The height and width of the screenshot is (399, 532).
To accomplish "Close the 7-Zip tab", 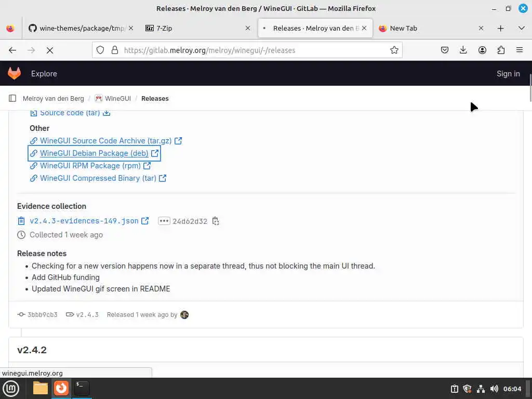I will tap(248, 29).
